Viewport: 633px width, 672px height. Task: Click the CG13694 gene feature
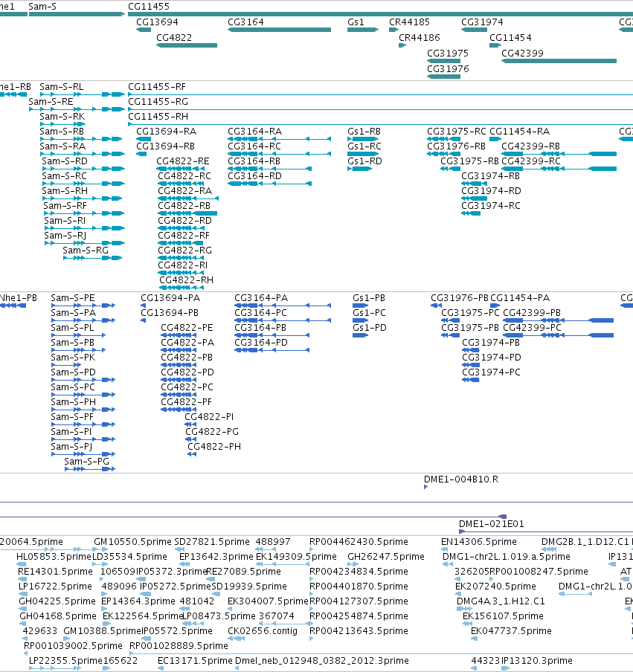point(144,30)
